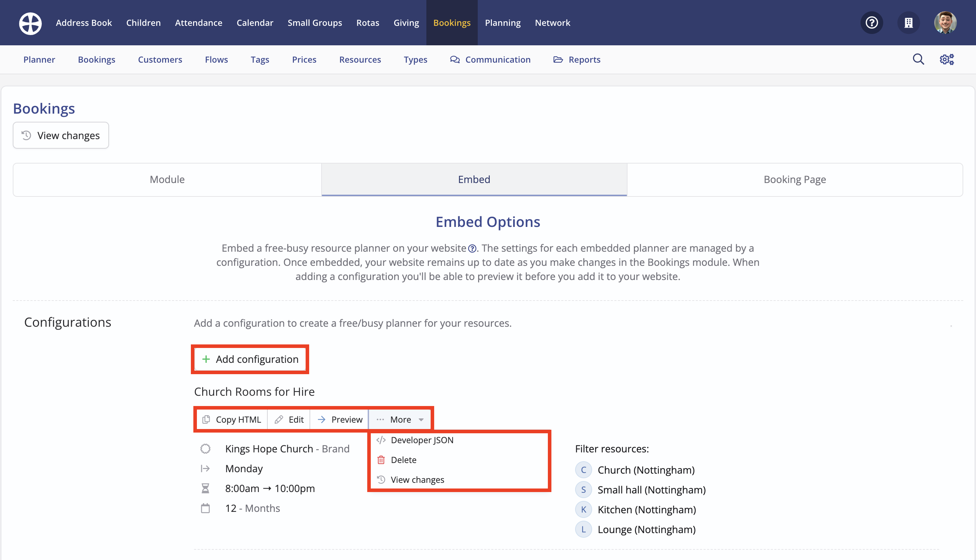Click Copy HTML button

(x=232, y=419)
